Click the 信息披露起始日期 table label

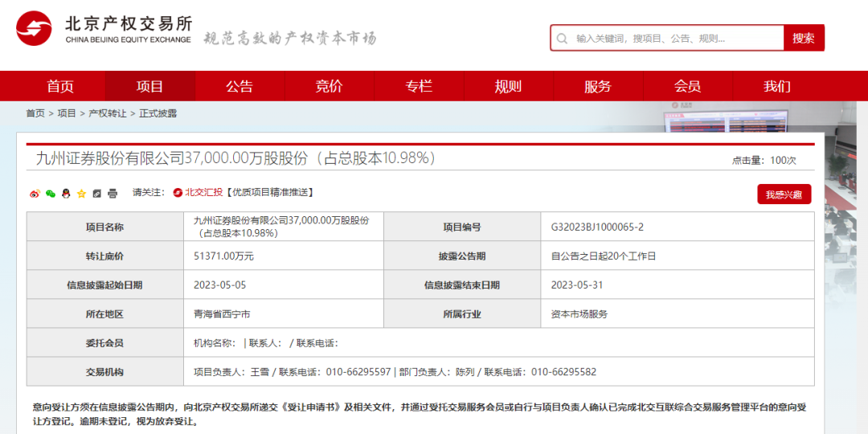pos(104,285)
